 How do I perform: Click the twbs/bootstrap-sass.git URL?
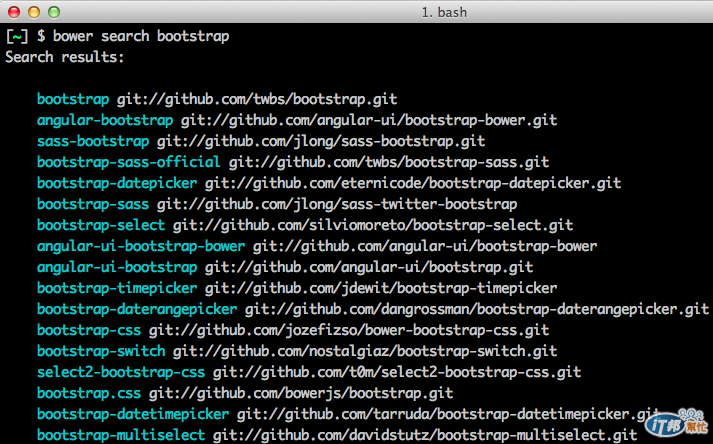[389, 162]
